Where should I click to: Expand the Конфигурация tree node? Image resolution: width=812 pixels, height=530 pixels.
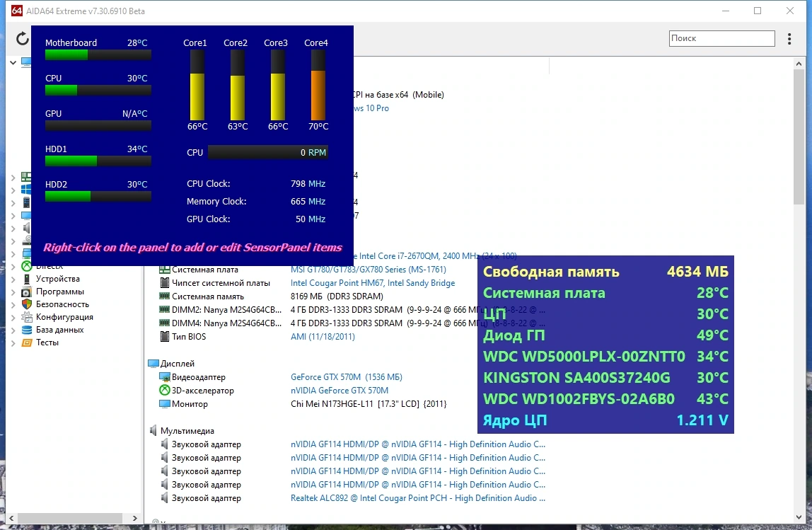[x=13, y=318]
